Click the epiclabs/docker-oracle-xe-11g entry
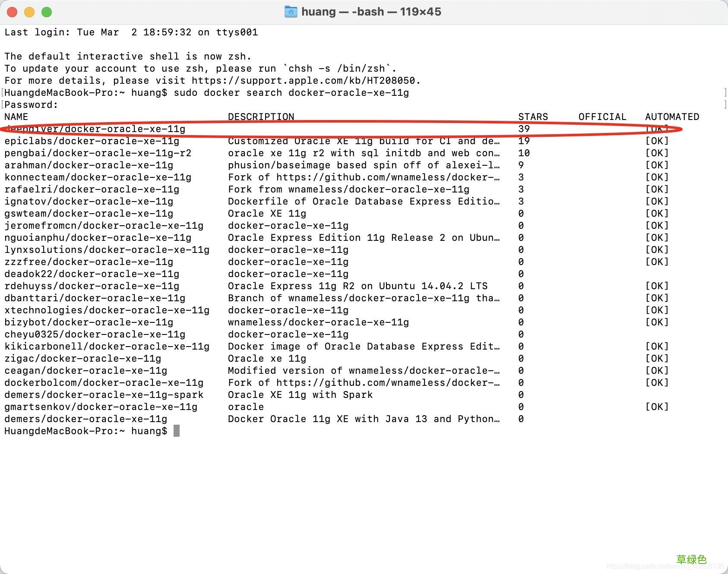Image resolution: width=728 pixels, height=574 pixels. pos(92,141)
